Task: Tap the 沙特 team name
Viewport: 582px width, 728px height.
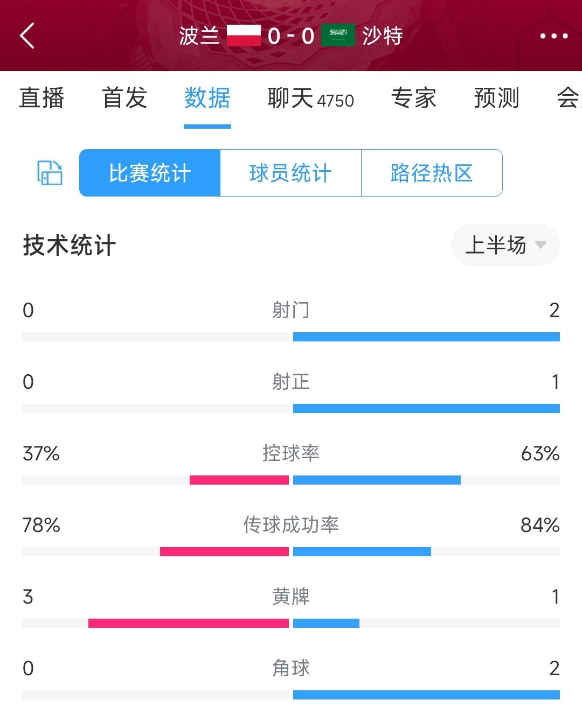Action: click(x=383, y=36)
